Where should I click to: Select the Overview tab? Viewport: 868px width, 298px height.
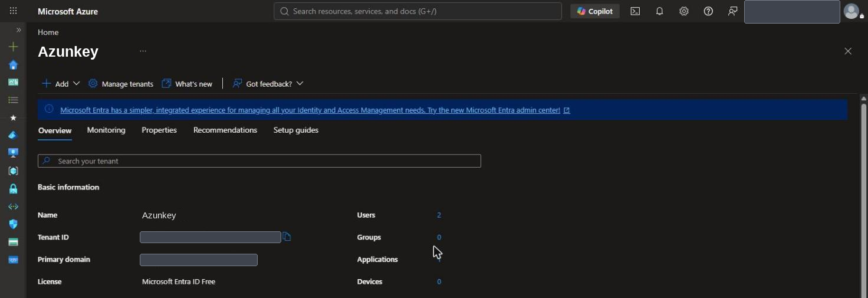click(x=55, y=130)
